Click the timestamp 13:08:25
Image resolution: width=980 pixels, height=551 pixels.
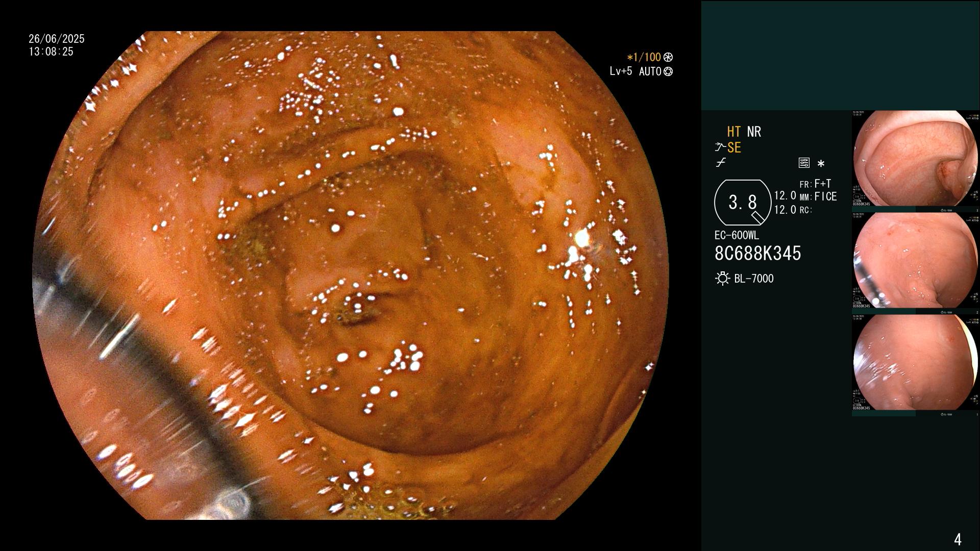(51, 52)
